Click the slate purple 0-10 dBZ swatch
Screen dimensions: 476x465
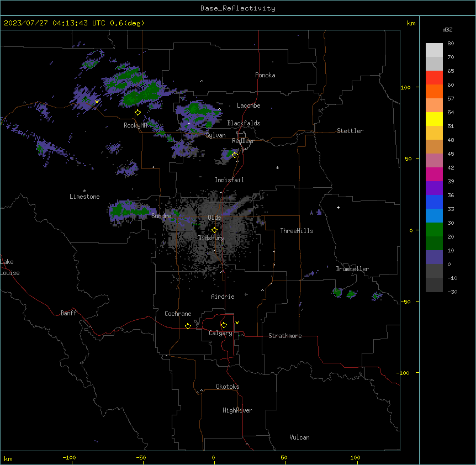click(x=434, y=257)
